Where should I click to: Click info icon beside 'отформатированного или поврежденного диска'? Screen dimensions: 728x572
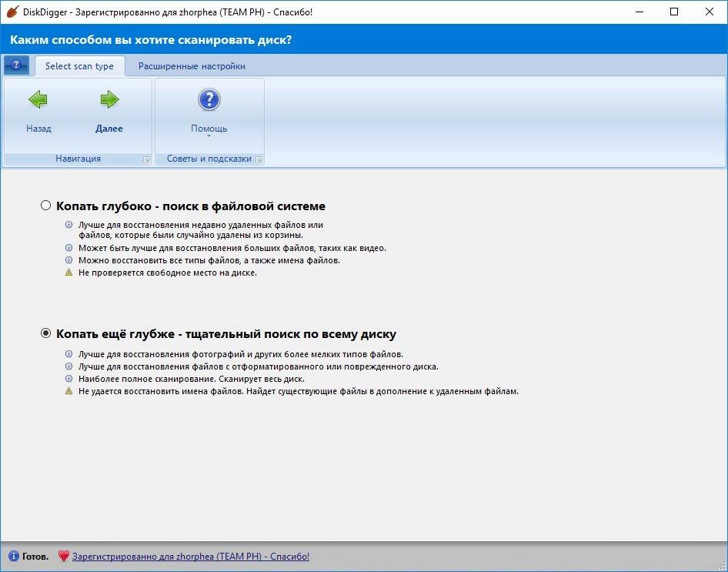coord(68,366)
